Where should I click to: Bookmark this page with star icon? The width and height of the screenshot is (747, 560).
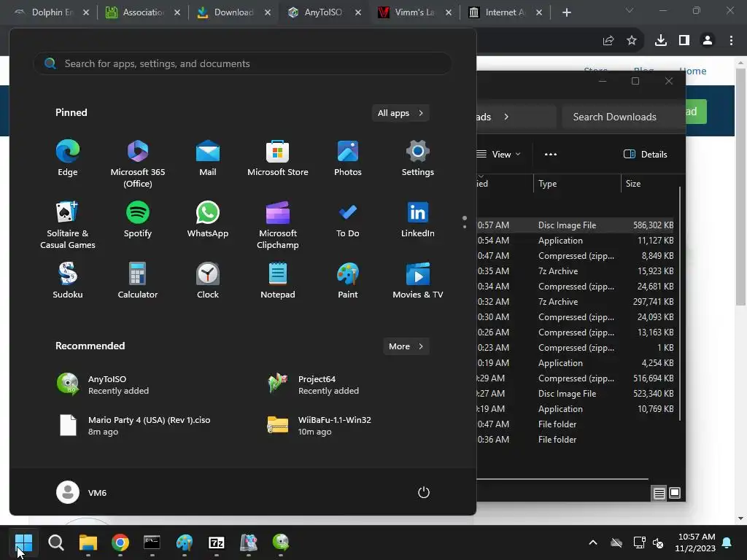point(632,41)
